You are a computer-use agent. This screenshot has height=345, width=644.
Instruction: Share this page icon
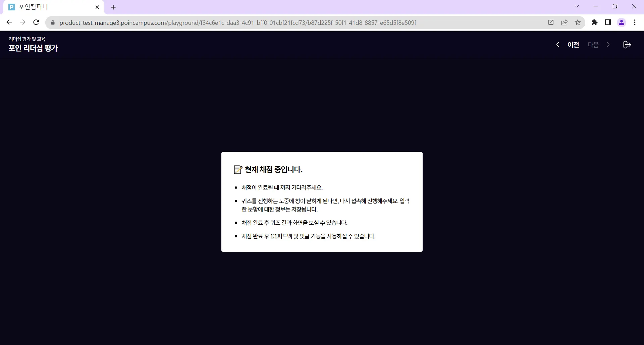564,22
